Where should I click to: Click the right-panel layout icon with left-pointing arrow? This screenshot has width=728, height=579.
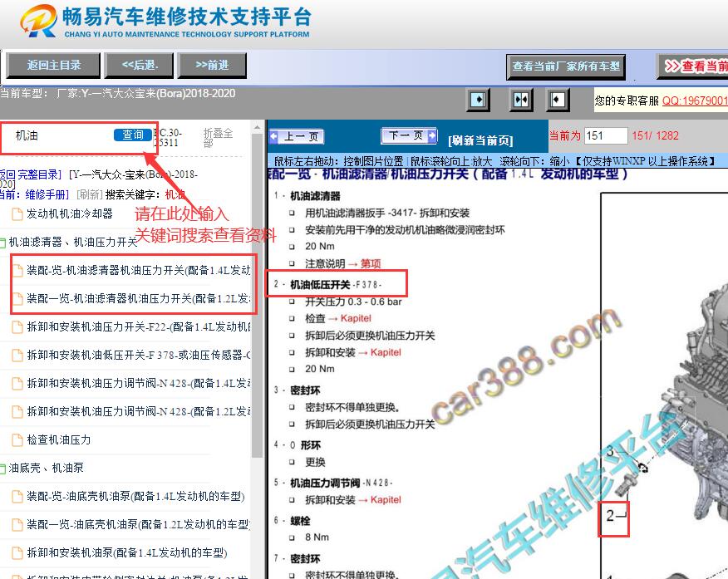[558, 100]
